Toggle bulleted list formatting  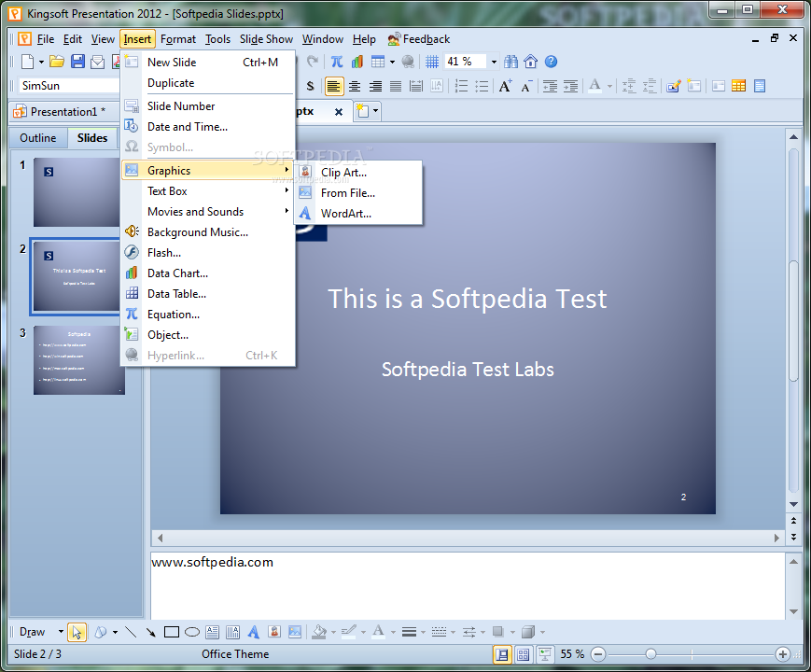coord(482,87)
